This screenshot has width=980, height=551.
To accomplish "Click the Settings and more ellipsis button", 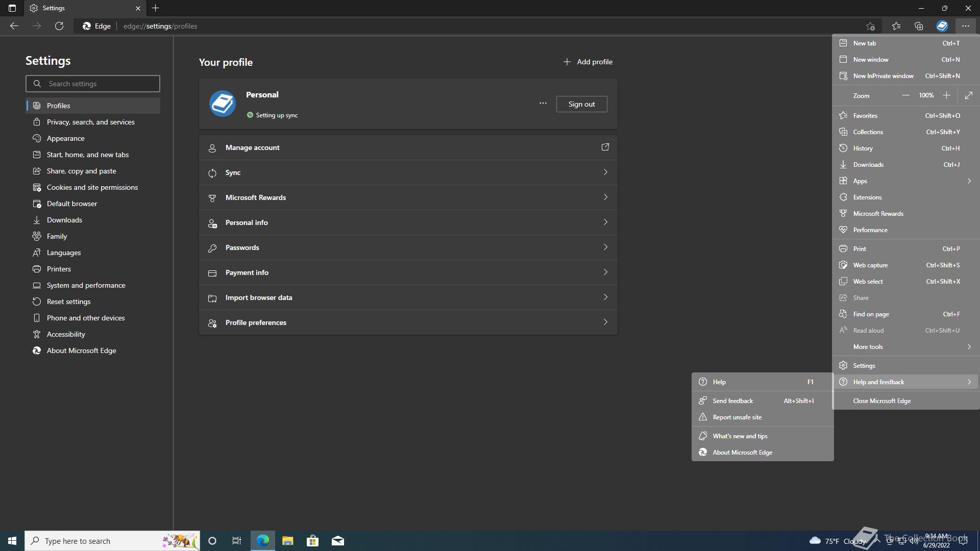I will 965,26.
